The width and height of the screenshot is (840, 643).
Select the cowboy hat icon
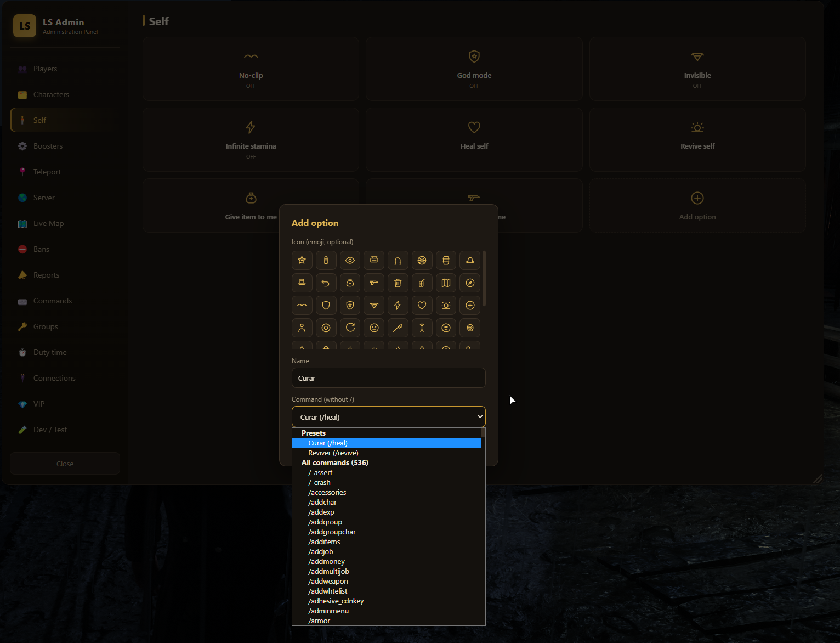[470, 260]
